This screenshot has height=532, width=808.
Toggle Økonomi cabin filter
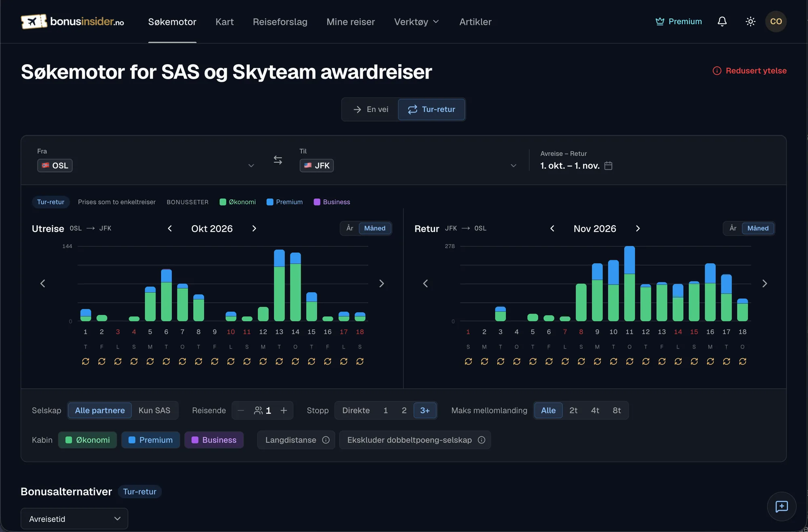88,440
